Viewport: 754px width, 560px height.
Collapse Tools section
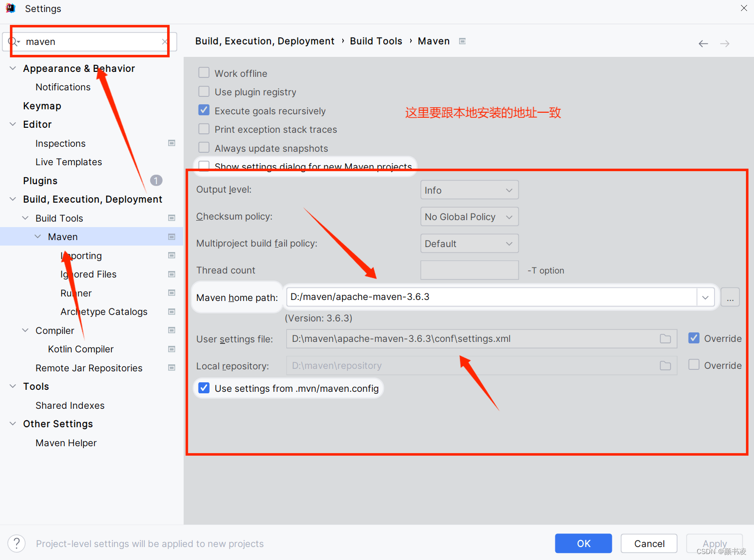(x=12, y=386)
